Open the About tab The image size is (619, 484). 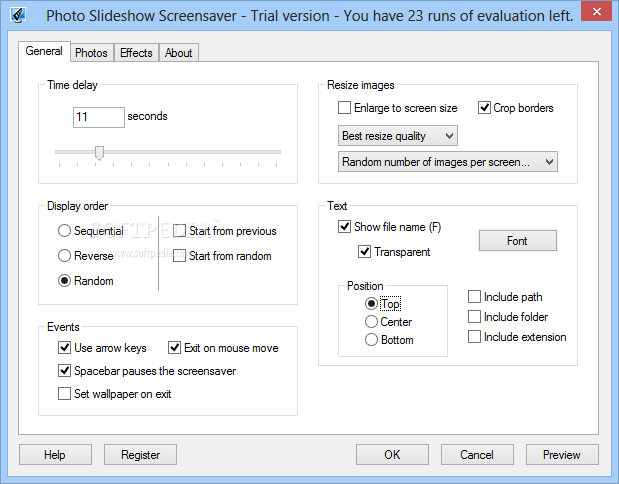pos(178,53)
